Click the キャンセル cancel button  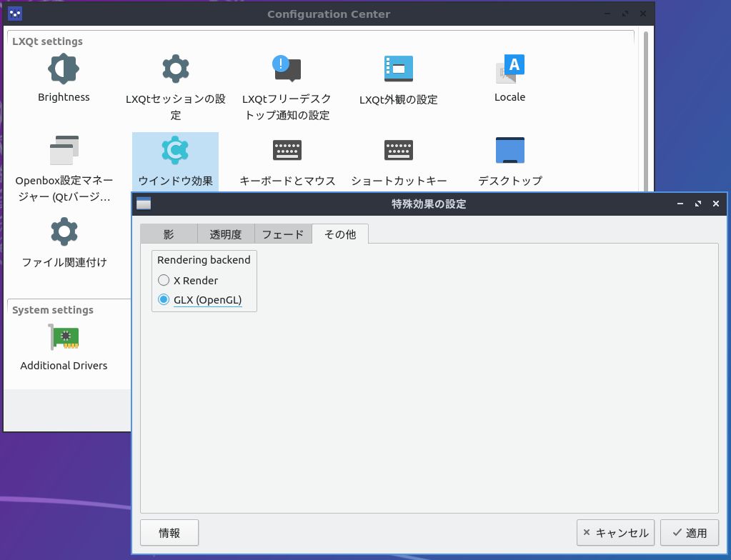[x=615, y=533]
